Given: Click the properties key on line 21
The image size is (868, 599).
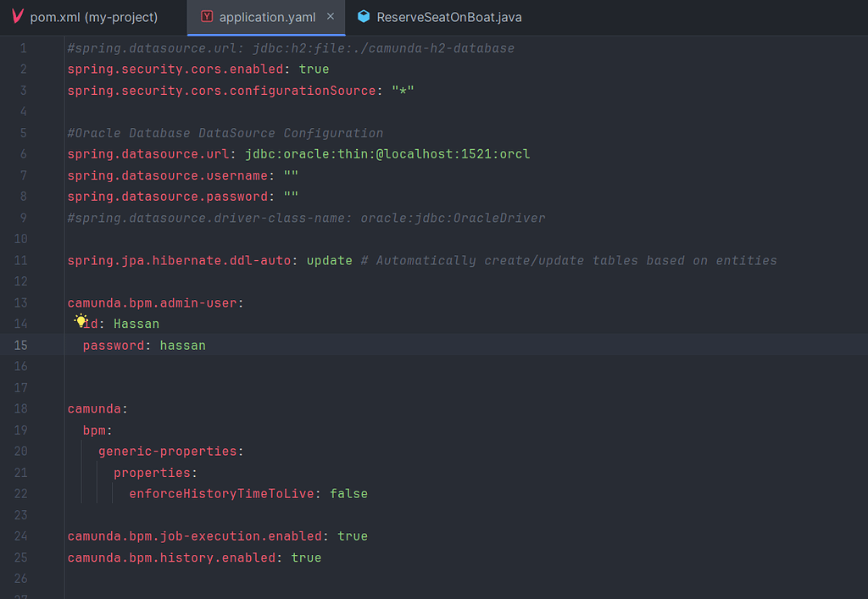Looking at the screenshot, I should pyautogui.click(x=153, y=473).
